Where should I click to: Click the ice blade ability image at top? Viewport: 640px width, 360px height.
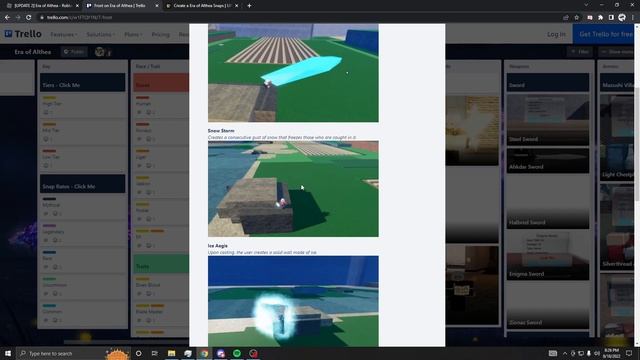293,73
